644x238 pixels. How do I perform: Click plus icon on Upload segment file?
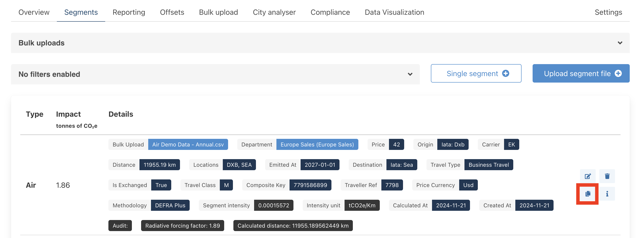(618, 73)
